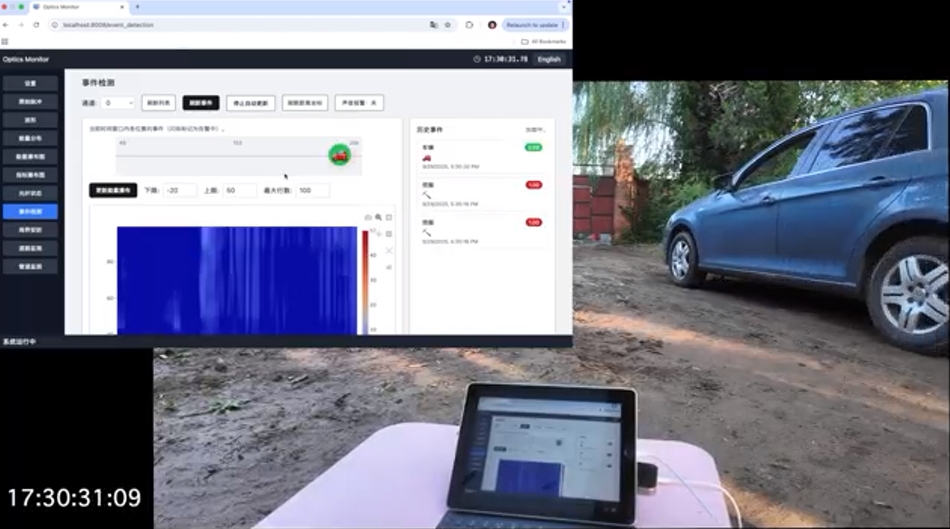
Task: Open the browser extensions puzzle icon
Action: point(469,24)
